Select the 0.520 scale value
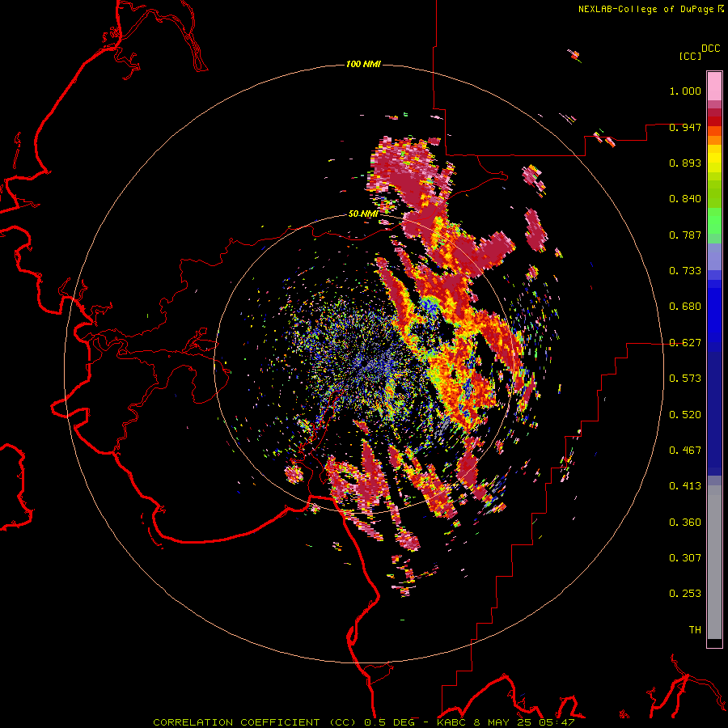Image resolution: width=728 pixels, height=728 pixels. (685, 414)
